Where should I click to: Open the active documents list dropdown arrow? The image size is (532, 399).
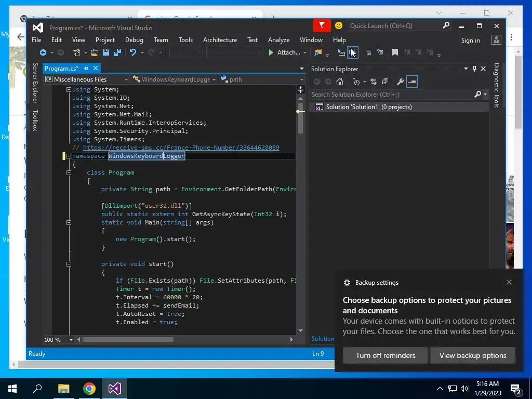(302, 69)
